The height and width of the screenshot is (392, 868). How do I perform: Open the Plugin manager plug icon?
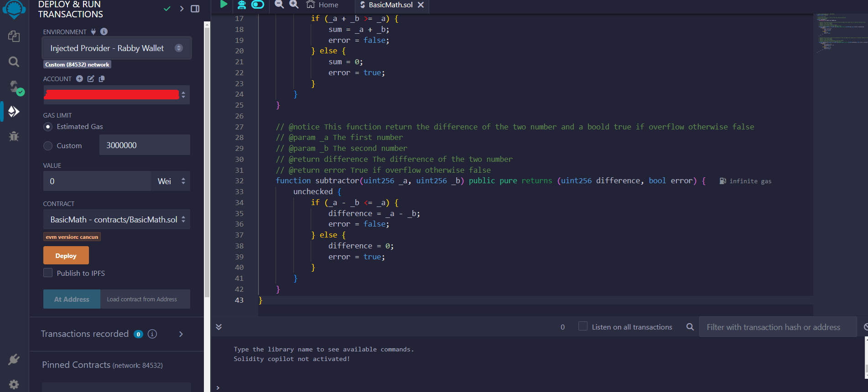(14, 360)
